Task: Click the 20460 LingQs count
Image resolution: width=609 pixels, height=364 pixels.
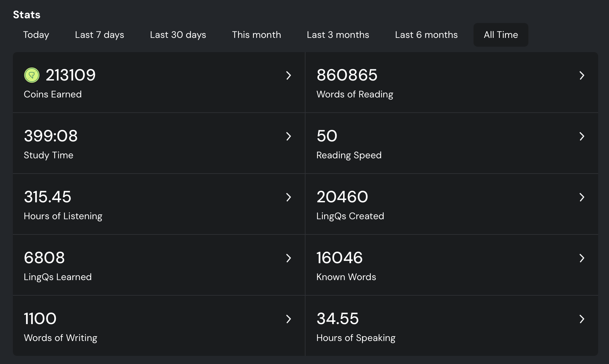Action: 342,197
